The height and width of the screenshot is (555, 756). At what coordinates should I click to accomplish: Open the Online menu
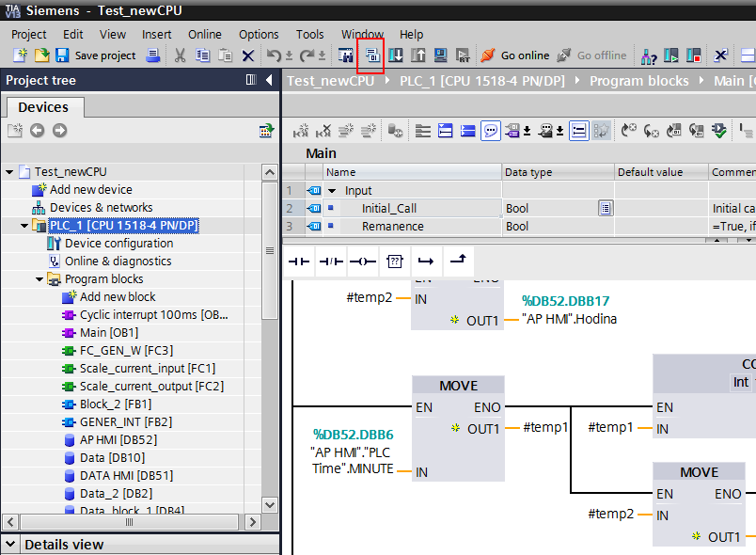click(205, 34)
